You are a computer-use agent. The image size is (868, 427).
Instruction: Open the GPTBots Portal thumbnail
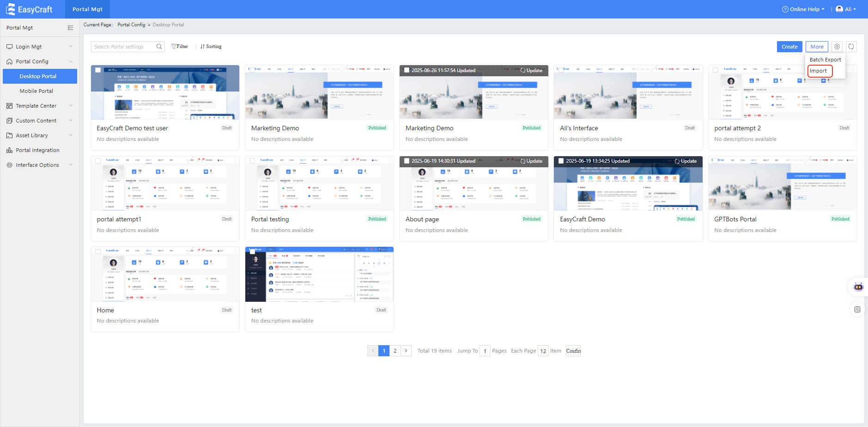782,183
